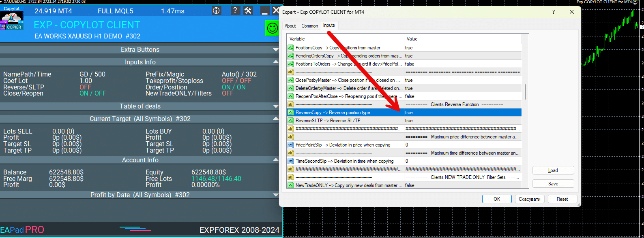644x238 pixels.
Task: Click the icon beside the PositionsCopy variable
Action: point(290,48)
